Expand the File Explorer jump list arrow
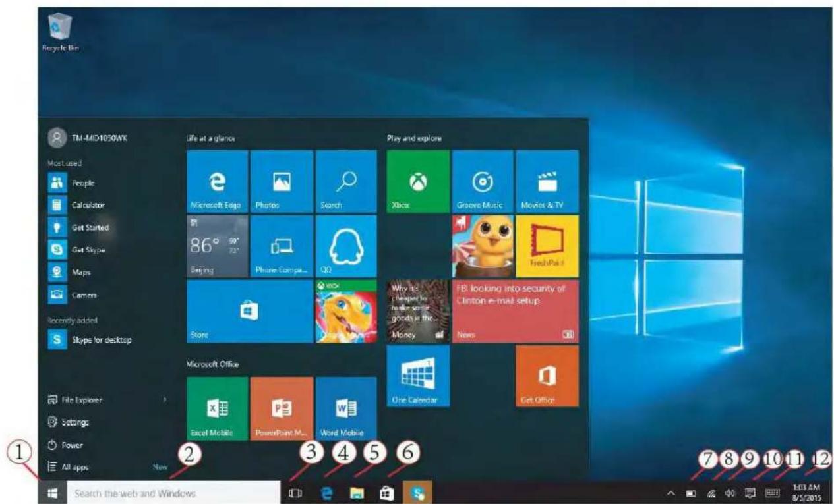The width and height of the screenshot is (834, 504). (x=165, y=399)
